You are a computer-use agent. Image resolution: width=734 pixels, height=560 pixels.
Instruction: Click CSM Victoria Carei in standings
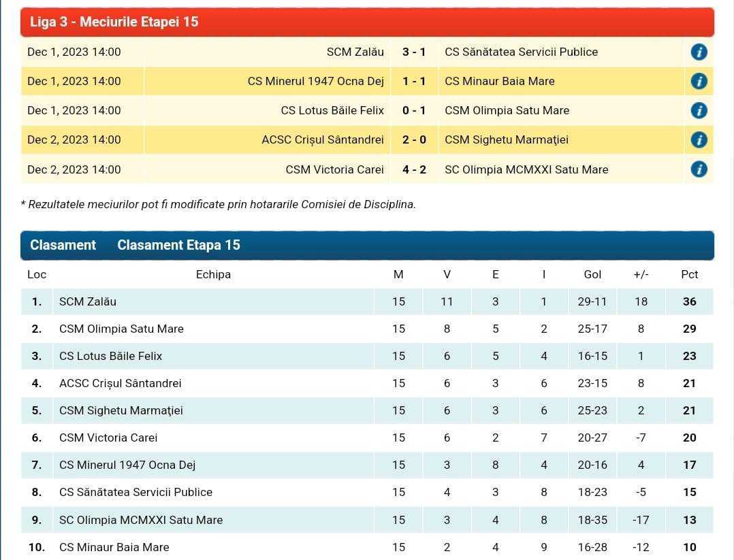[x=108, y=438]
